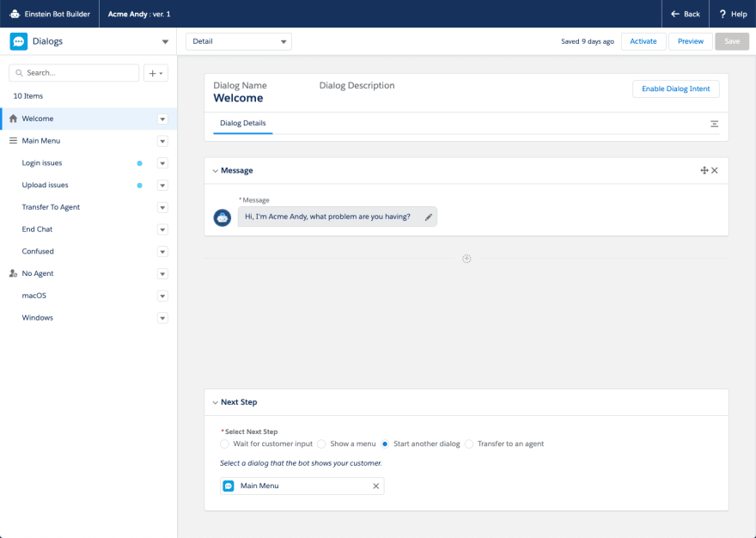Click the Acme Andy message text bubble
The width and height of the screenshot is (756, 538).
337,217
